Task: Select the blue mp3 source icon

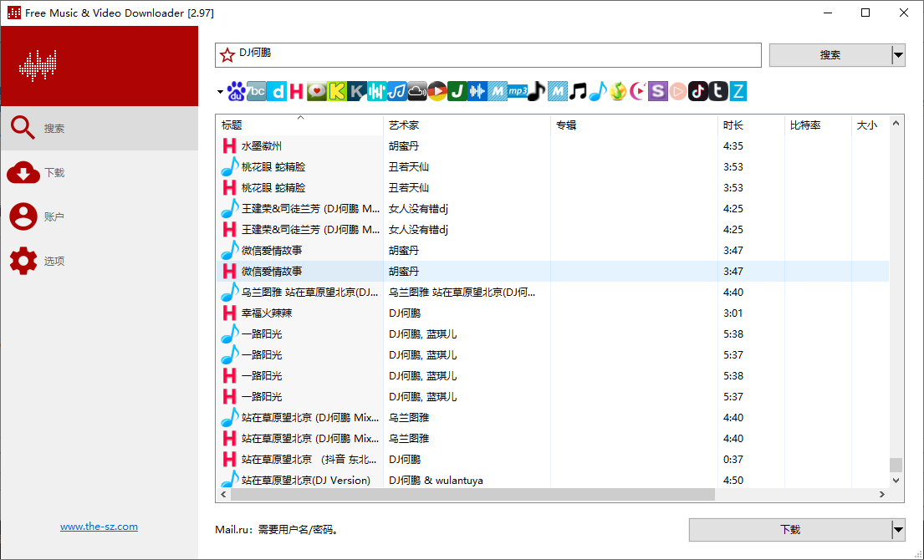Action: (518, 91)
